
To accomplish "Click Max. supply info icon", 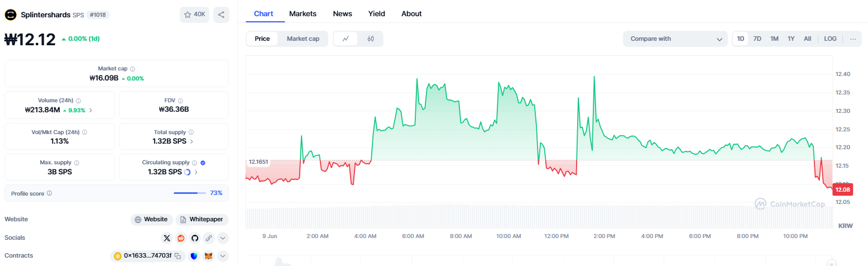I will point(76,163).
